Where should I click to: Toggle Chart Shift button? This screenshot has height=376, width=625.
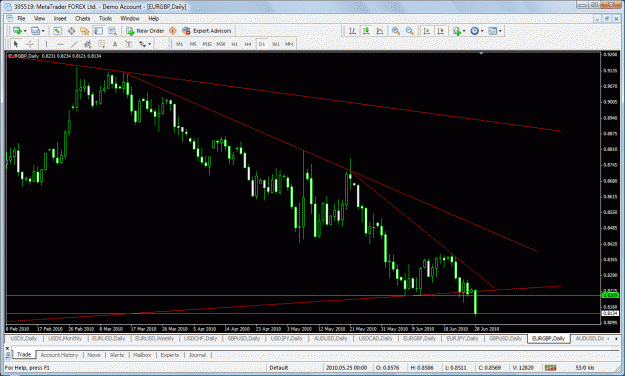440,31
